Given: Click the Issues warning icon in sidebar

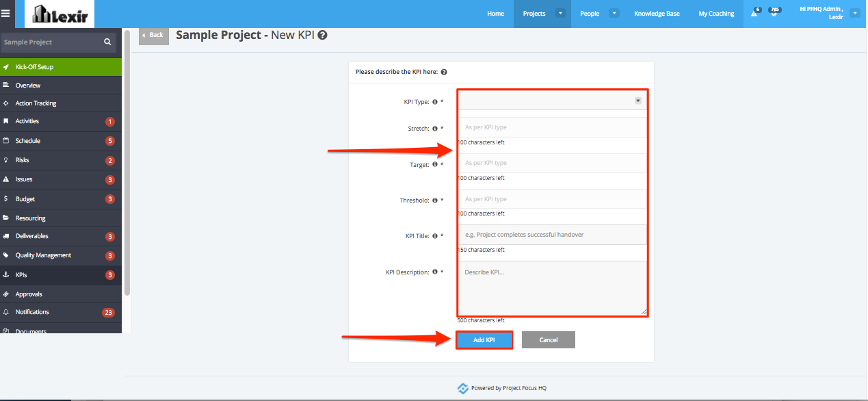Looking at the screenshot, I should 6,179.
